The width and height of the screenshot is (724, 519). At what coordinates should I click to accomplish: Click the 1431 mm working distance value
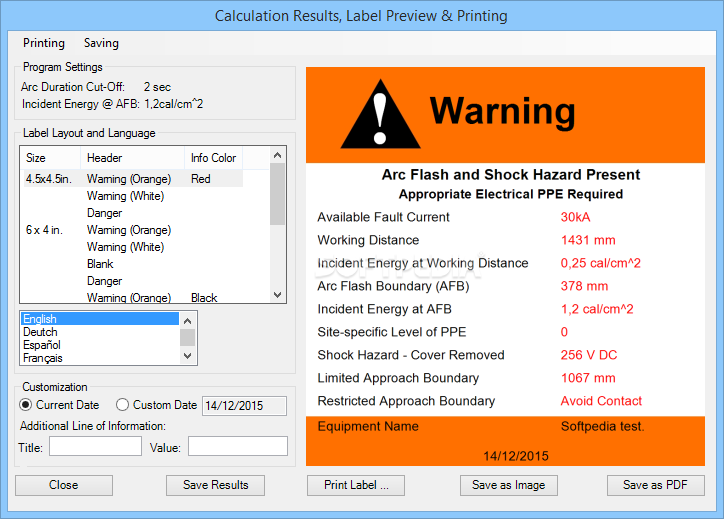coord(588,240)
